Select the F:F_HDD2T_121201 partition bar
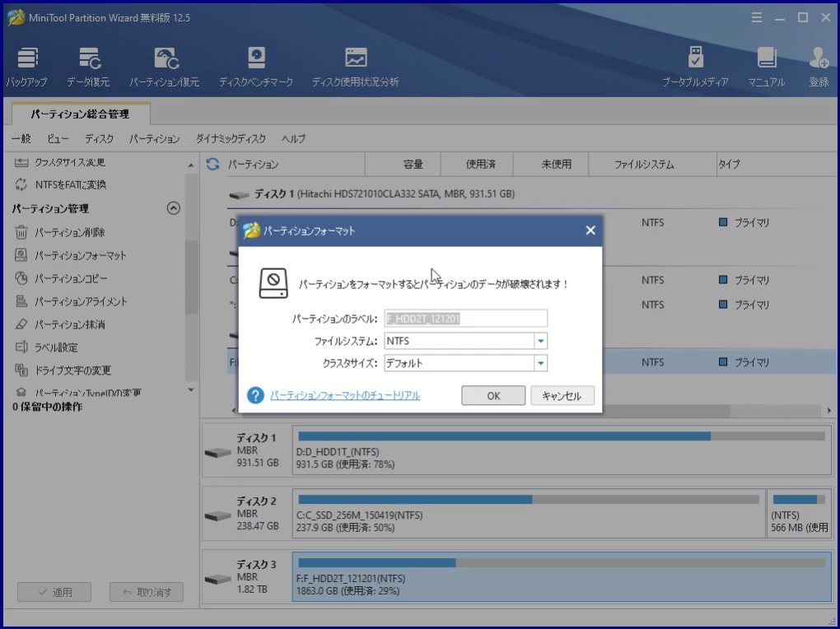The height and width of the screenshot is (629, 840). click(562, 577)
